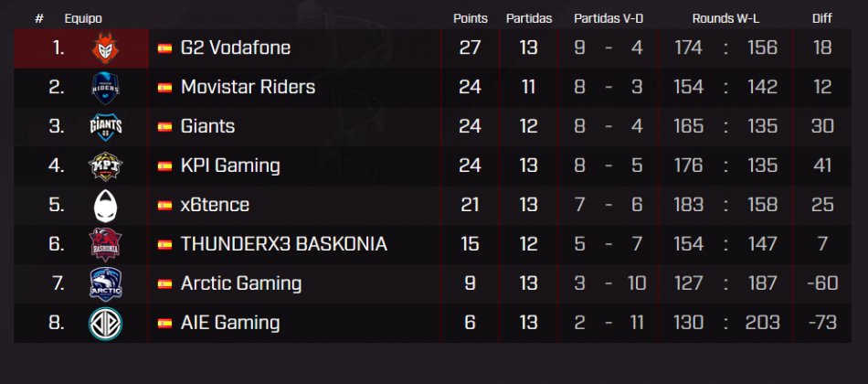
Task: Select the white x6tence logo
Action: click(105, 206)
